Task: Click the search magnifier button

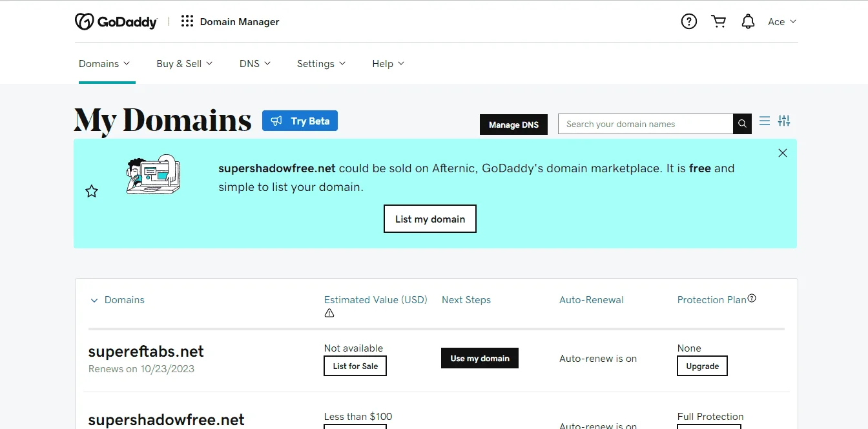Action: tap(742, 124)
